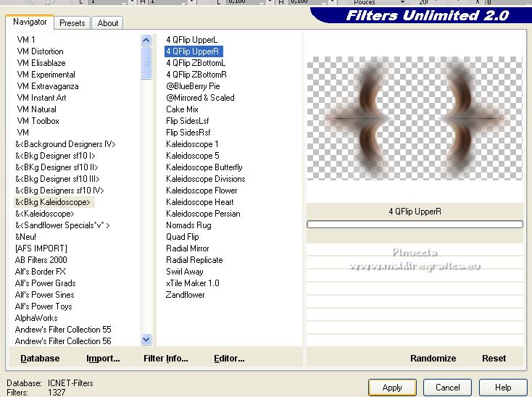Open the About tab

107,23
